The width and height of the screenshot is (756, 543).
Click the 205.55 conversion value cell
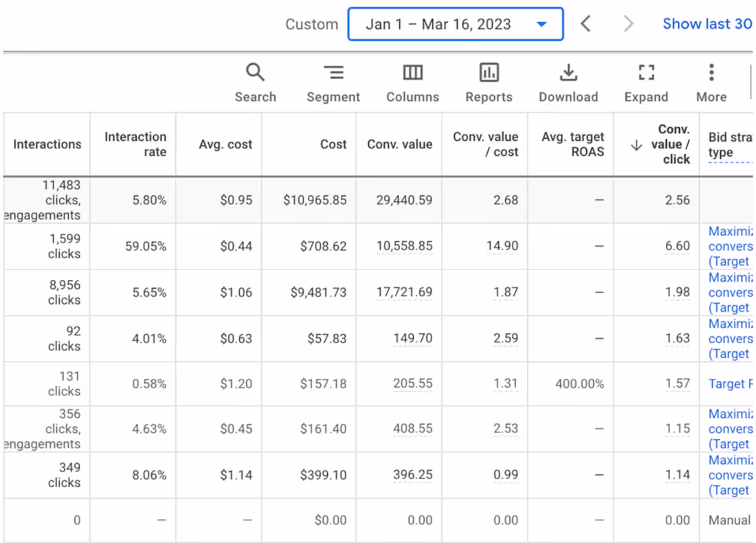tap(413, 384)
